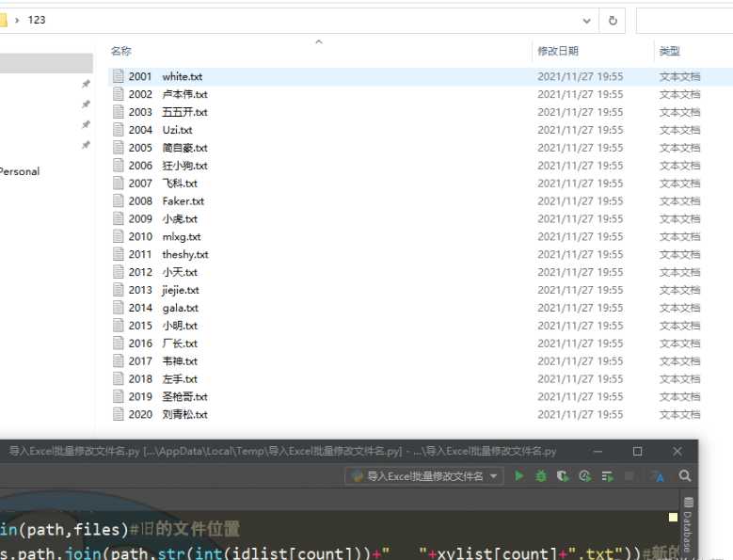Click date cell of 2008 Faker.txt row

tap(581, 201)
